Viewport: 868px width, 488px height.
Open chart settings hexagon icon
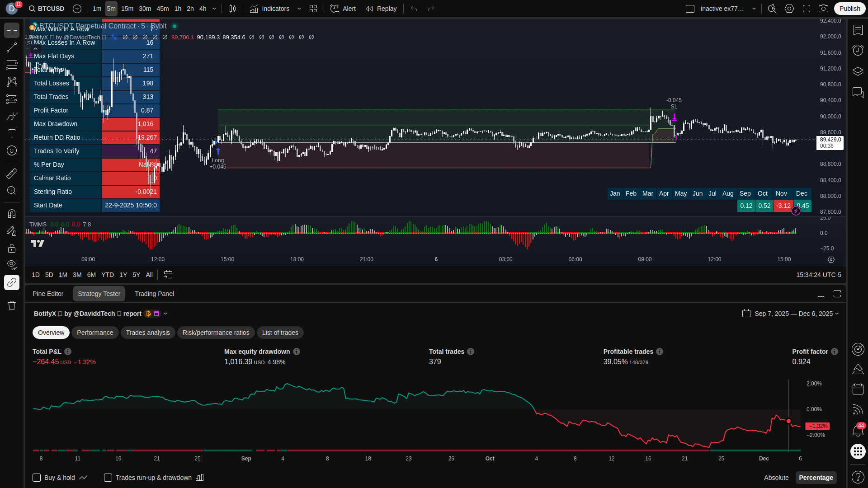coord(789,9)
